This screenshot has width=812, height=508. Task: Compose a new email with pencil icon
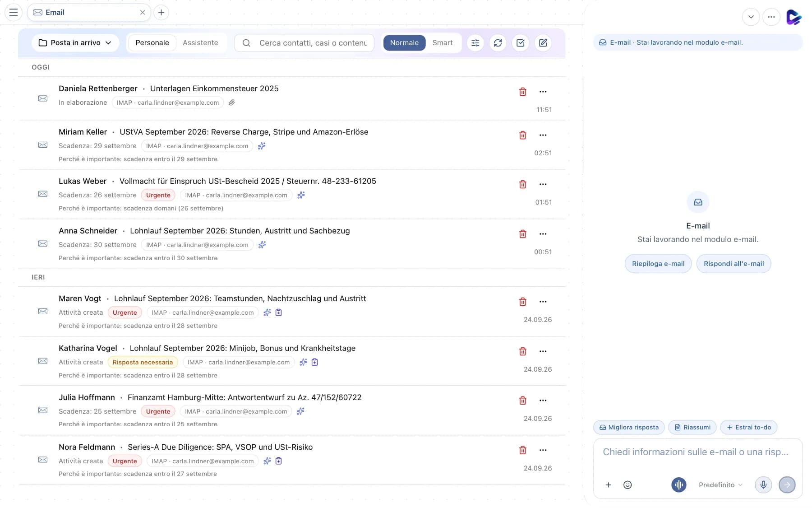pos(543,43)
